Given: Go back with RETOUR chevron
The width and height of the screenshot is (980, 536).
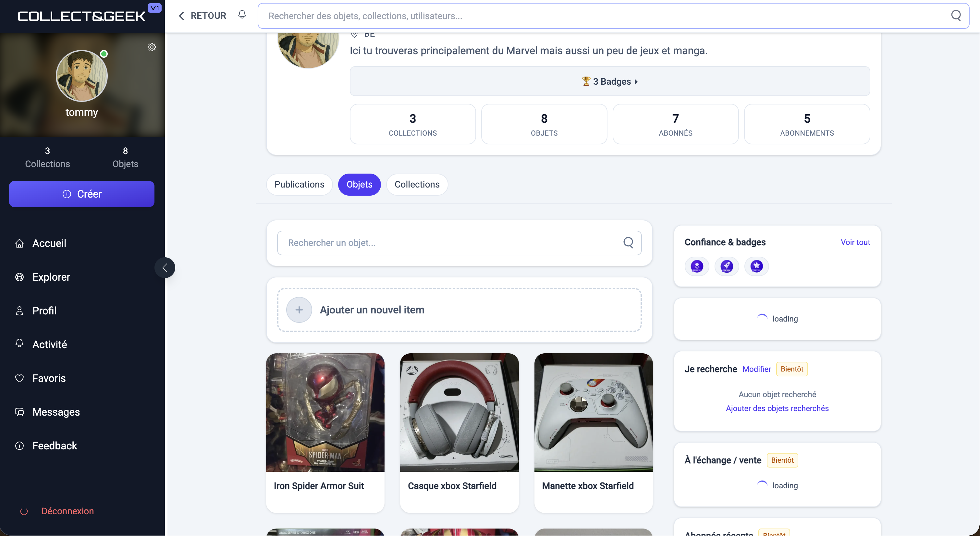Looking at the screenshot, I should click(x=181, y=16).
